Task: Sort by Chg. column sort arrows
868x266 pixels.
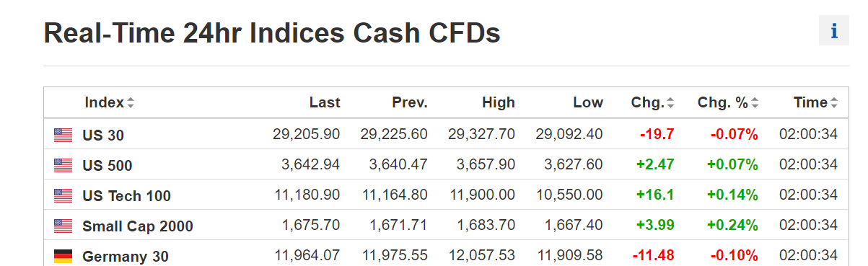Action: pyautogui.click(x=670, y=103)
